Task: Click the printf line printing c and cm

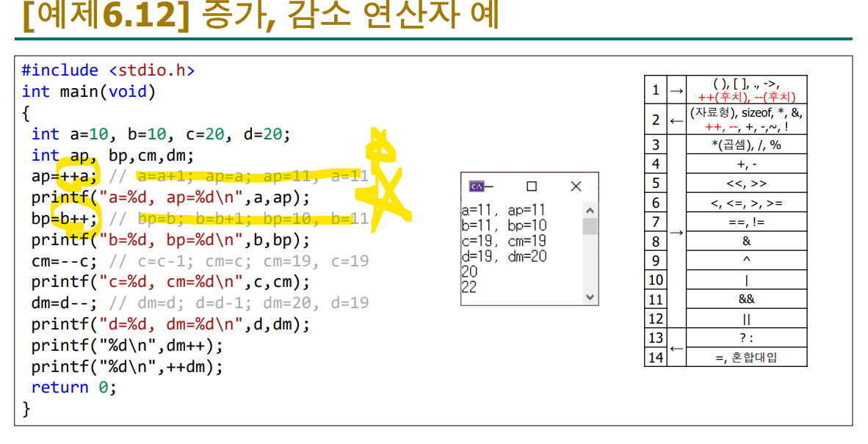Action: point(170,282)
